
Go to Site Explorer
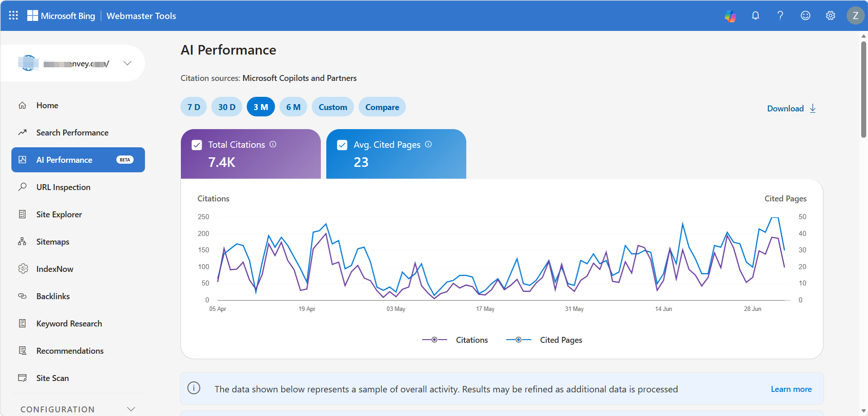pyautogui.click(x=78, y=214)
